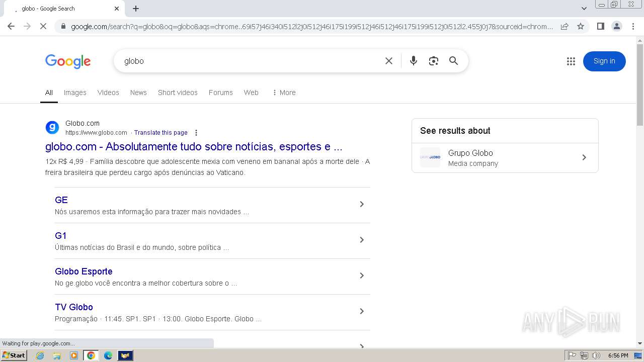The image size is (644, 362).
Task: Switch to the Images tab
Action: (x=75, y=93)
